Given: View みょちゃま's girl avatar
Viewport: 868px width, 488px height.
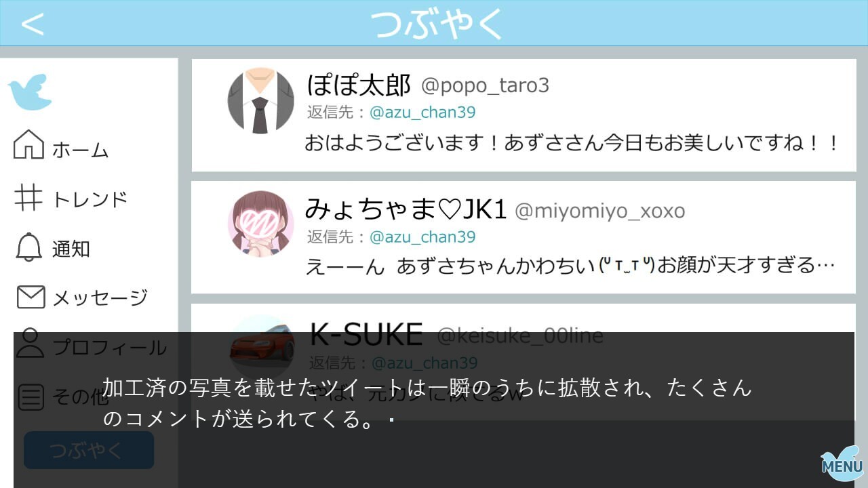Looking at the screenshot, I should click(x=260, y=224).
